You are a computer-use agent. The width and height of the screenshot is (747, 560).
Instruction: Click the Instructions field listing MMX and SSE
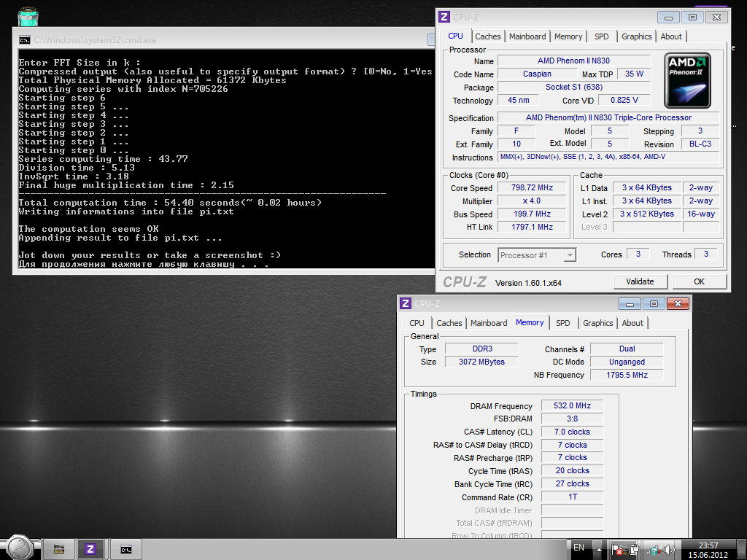(x=608, y=157)
